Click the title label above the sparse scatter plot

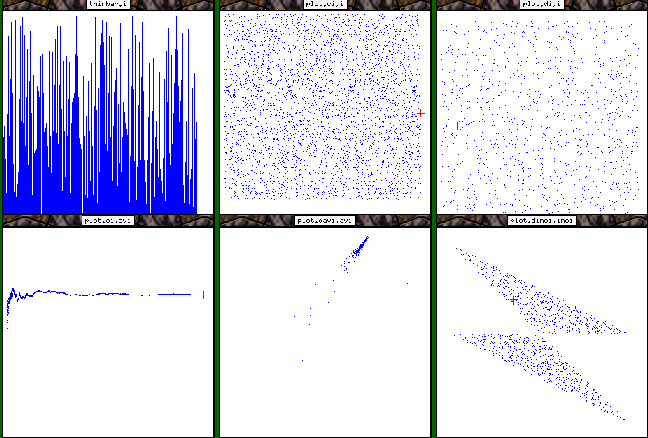pos(541,5)
